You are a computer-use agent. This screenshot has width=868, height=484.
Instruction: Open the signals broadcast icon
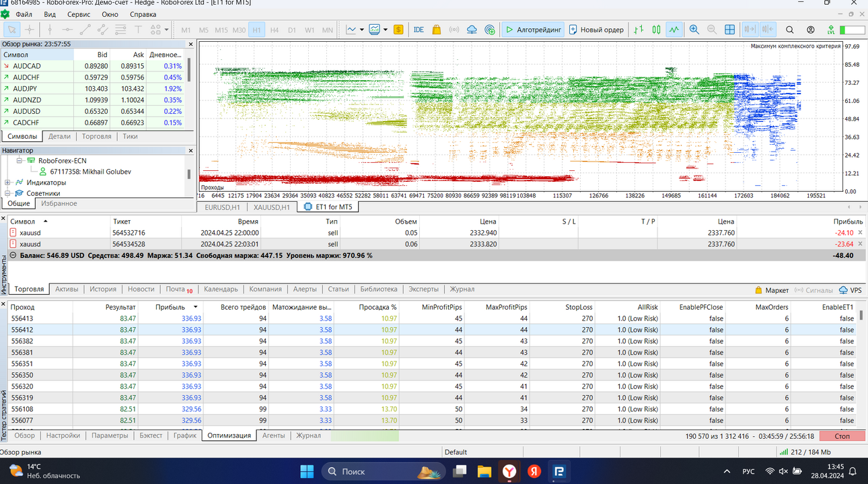point(454,30)
